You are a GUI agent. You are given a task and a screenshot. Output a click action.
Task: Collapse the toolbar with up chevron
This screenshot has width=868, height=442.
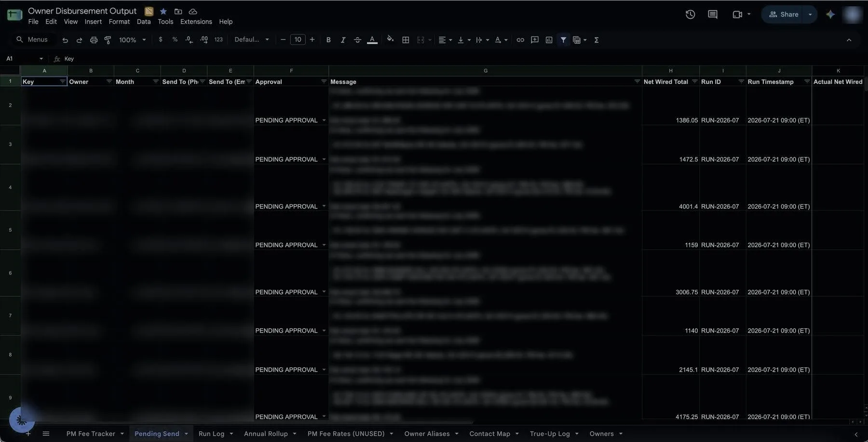[849, 40]
